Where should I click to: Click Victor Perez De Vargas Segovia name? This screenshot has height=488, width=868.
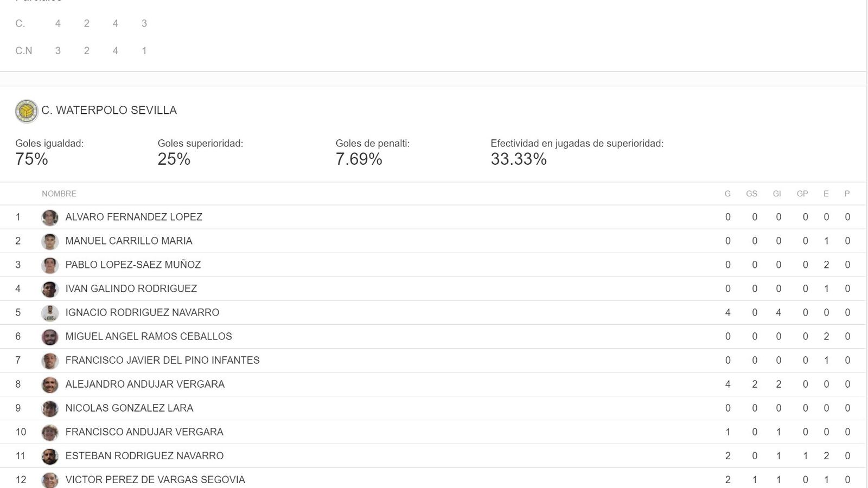click(155, 479)
